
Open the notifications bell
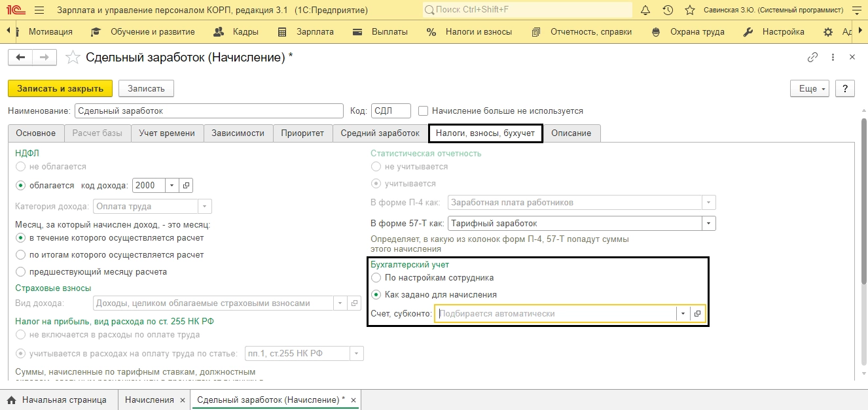[x=646, y=10]
